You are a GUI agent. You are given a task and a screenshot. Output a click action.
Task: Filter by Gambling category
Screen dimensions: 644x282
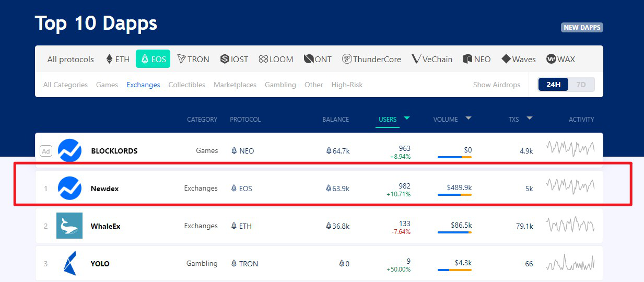pyautogui.click(x=280, y=85)
